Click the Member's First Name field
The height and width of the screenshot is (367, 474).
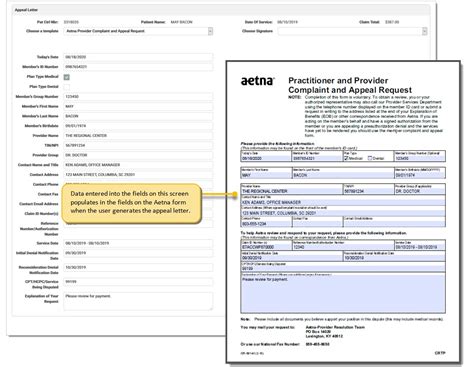138,106
